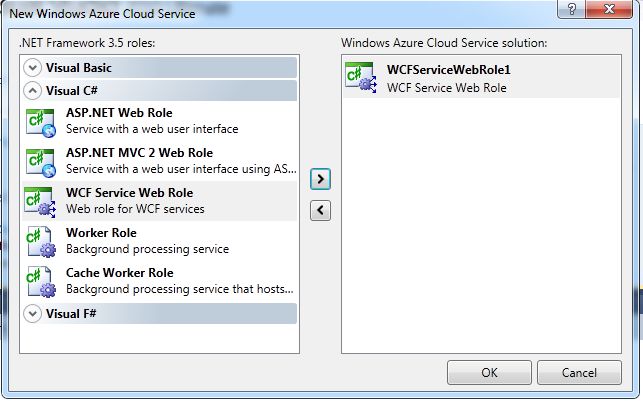Click the Visual Basic header label

(79, 68)
